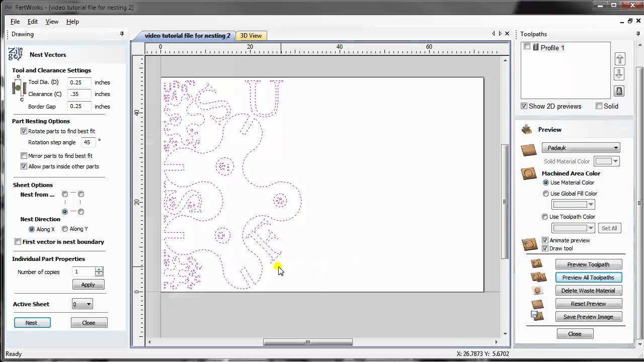Click the toolpath list icon below the arrows

(619, 91)
